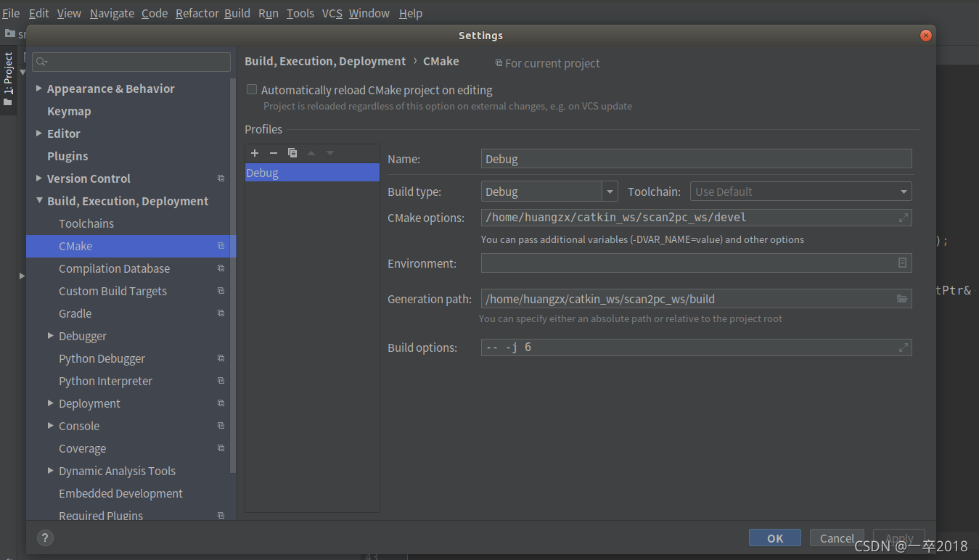Expand Appearance & Behavior settings group
Image resolution: width=979 pixels, height=560 pixels.
(39, 88)
